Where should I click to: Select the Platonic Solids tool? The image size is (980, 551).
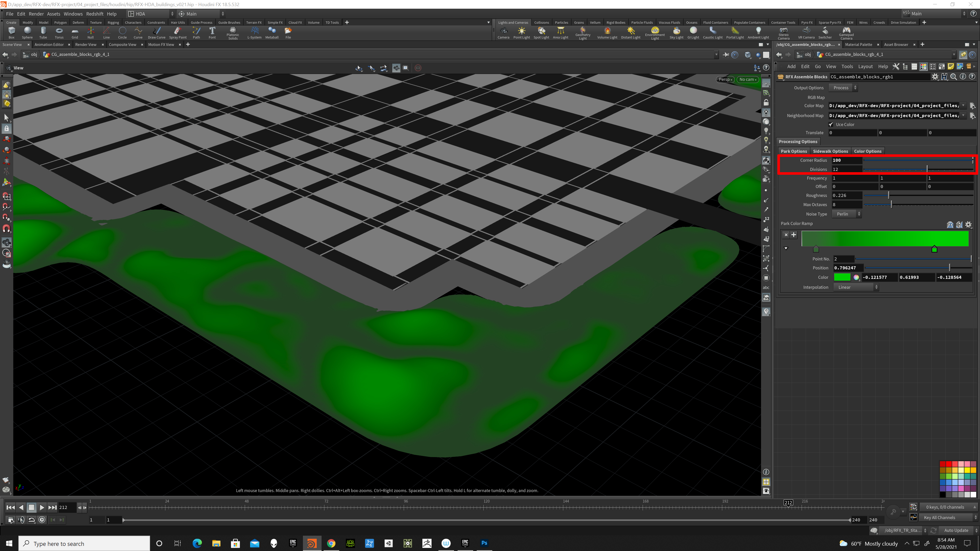tap(233, 33)
